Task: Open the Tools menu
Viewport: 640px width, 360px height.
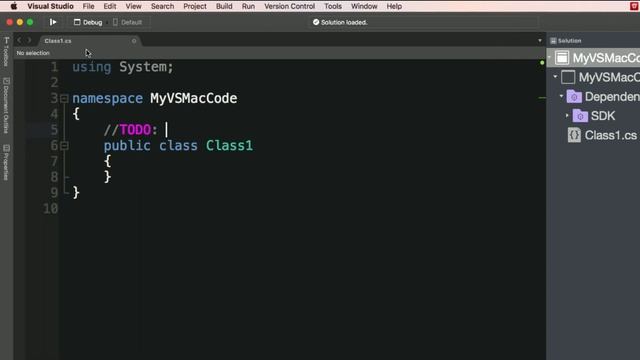Action: click(x=333, y=6)
